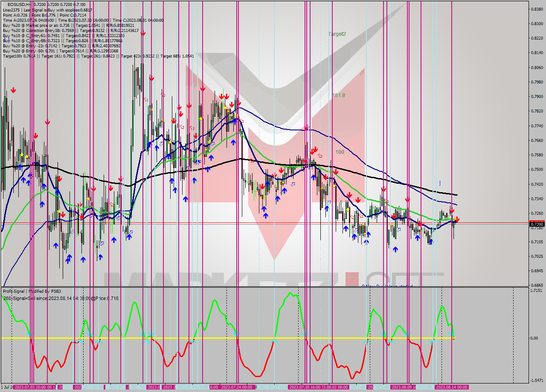Click 0.8300 on the price axis
546x392 pixels.
pos(536,23)
